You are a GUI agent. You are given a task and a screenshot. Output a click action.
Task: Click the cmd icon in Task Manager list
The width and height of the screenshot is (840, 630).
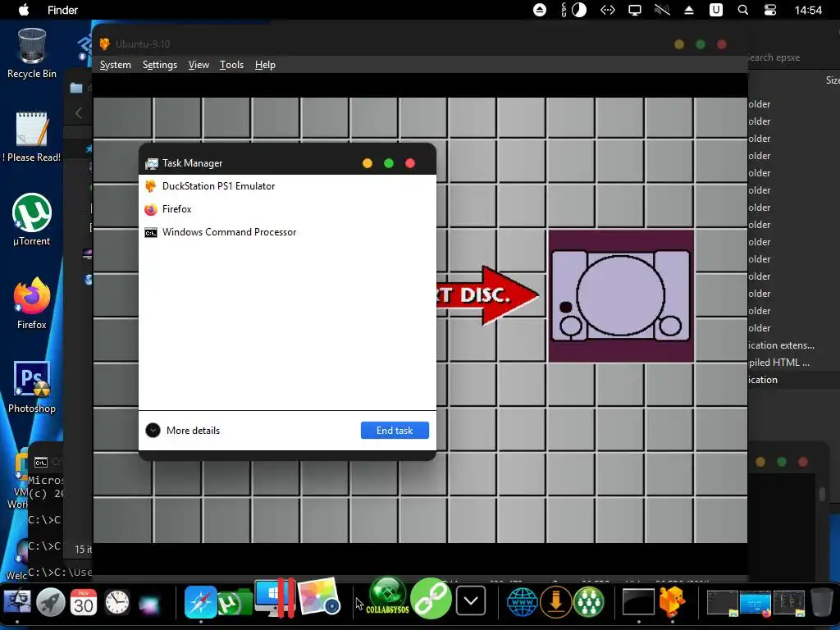(151, 232)
